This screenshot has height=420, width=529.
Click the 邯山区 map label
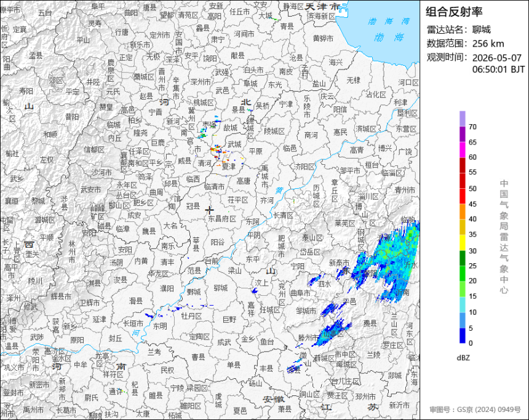point(119,205)
